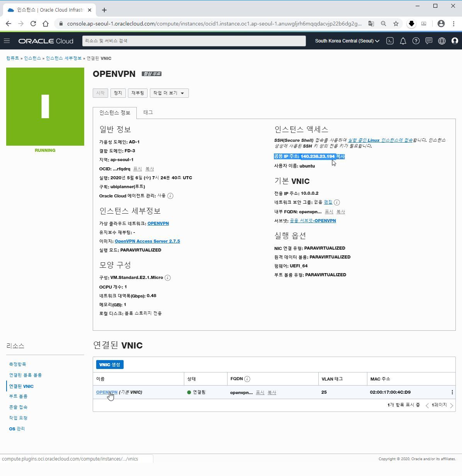
Task: Bookmark this page with the star icon
Action: click(x=396, y=24)
